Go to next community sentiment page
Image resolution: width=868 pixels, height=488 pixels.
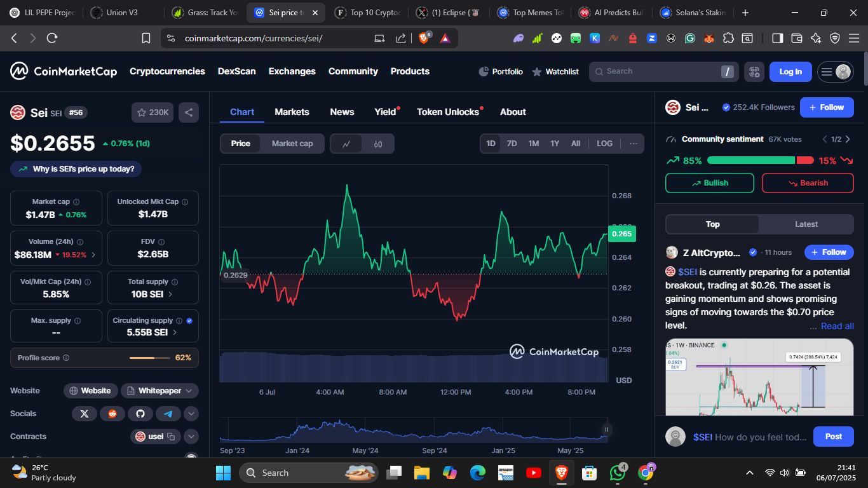coord(848,139)
